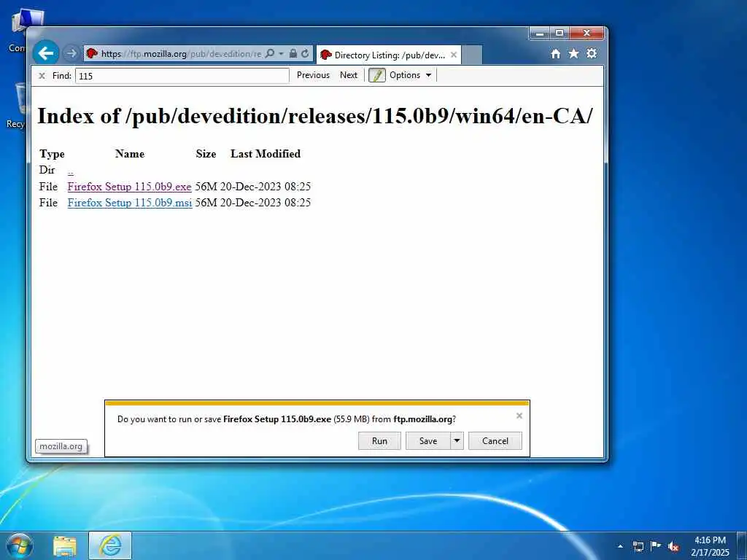Close the Find bar
Screen dimensions: 747x560
coord(42,75)
